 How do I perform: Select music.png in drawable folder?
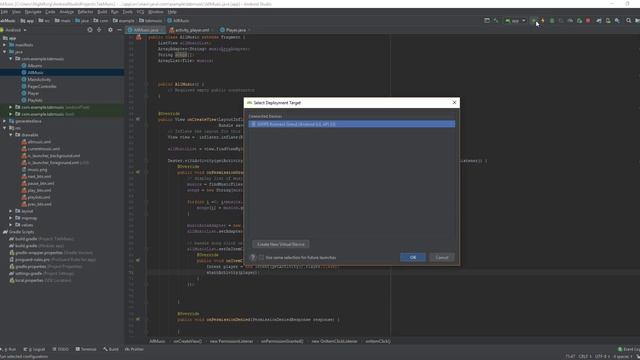point(37,169)
